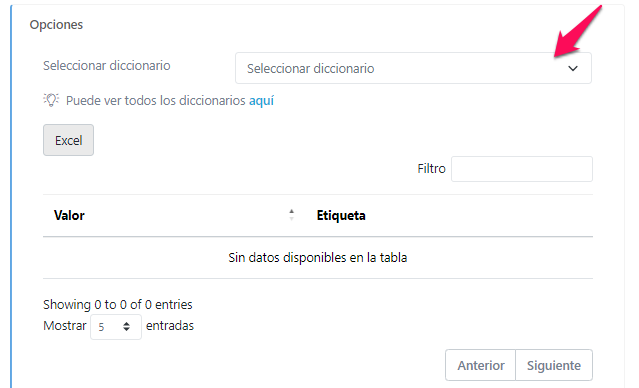The image size is (639, 388).
Task: Click the Filtro label beside the search box
Action: pos(431,169)
